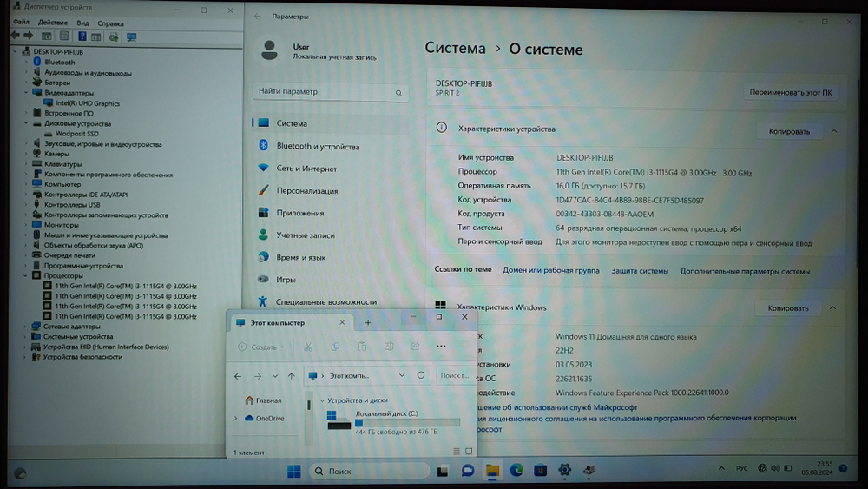Click Переименовать этот ПК button

(791, 92)
